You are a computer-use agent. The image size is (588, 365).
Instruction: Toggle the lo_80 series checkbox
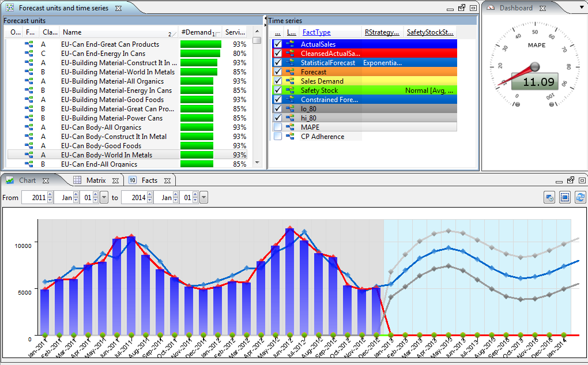tap(277, 109)
